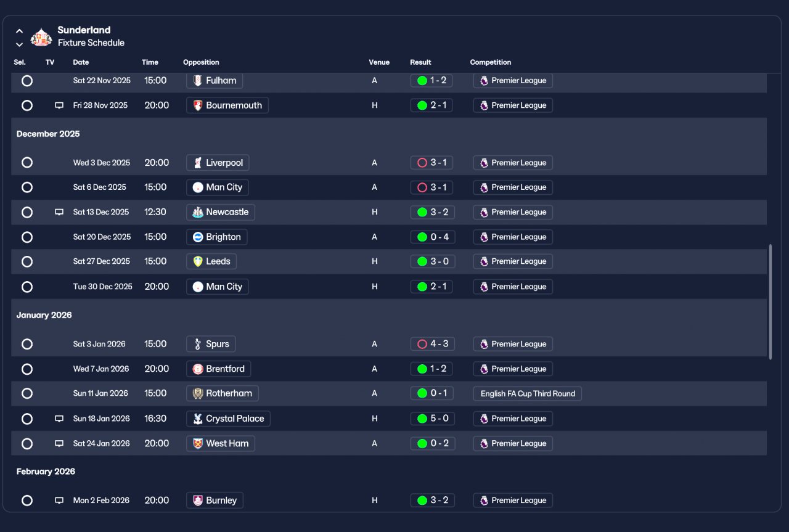This screenshot has width=789, height=532.
Task: Open the 5 - 0 Crystal Palace result
Action: (433, 419)
